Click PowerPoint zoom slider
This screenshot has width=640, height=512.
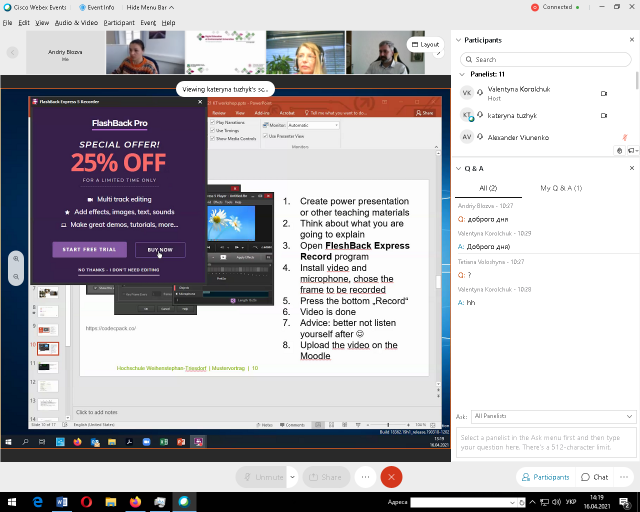388,425
